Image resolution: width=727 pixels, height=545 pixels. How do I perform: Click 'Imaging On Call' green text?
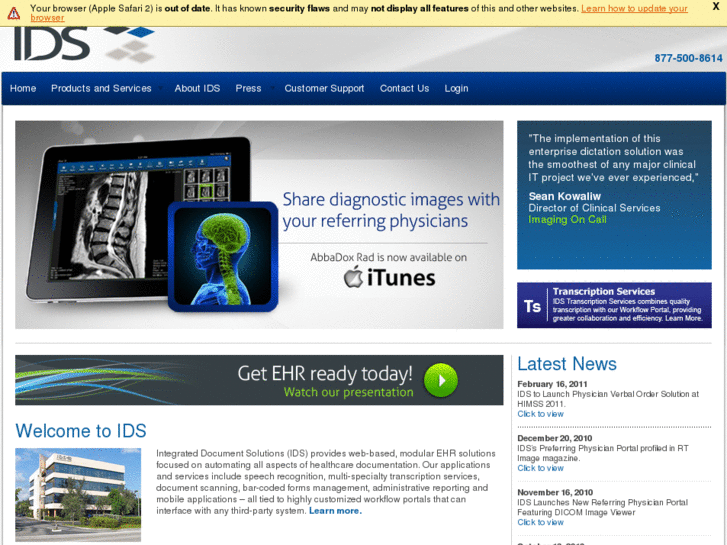point(567,219)
